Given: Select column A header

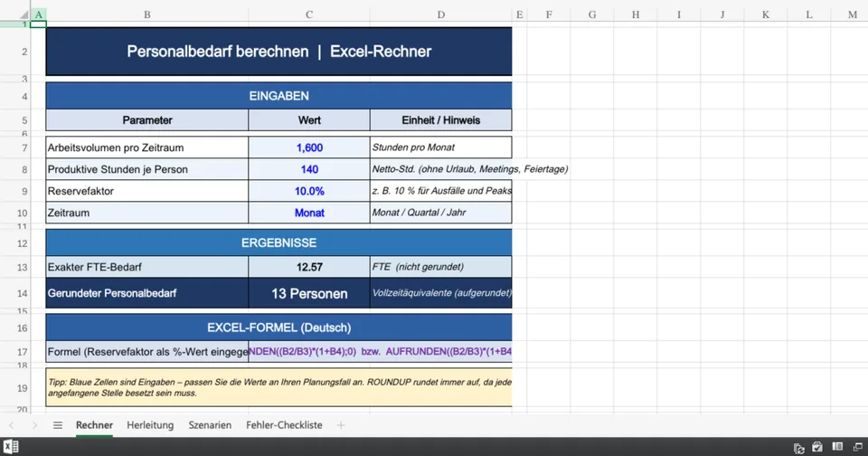Looking at the screenshot, I should [x=38, y=15].
